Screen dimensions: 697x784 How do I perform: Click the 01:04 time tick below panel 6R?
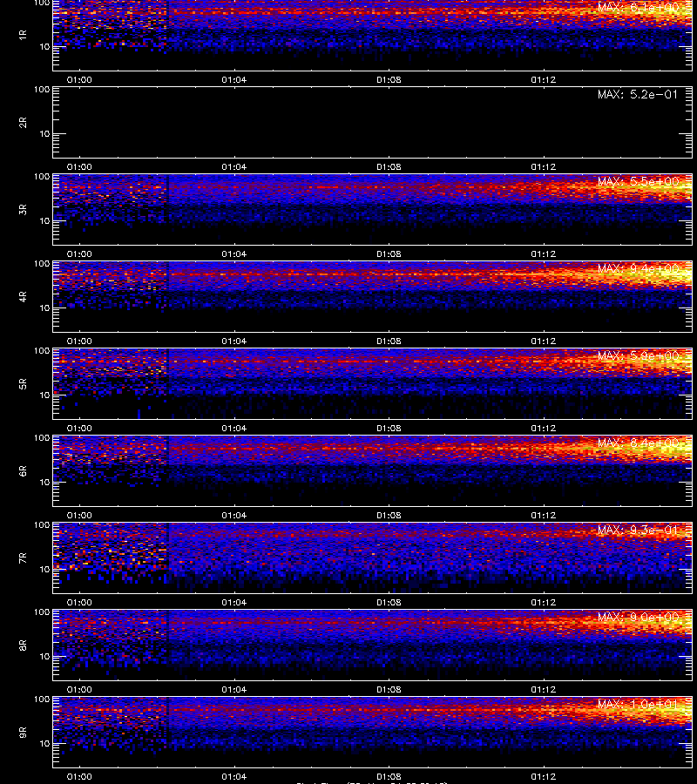(x=234, y=516)
